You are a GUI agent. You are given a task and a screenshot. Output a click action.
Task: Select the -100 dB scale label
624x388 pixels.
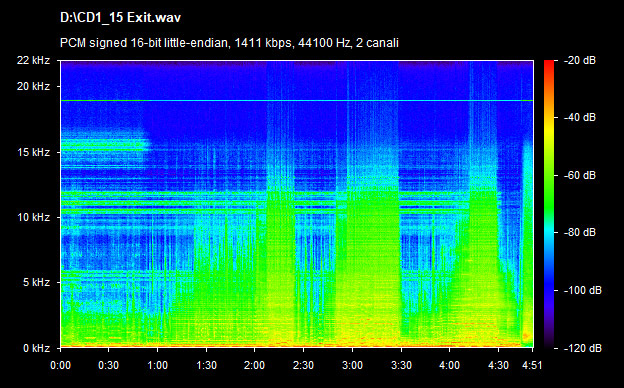coord(583,290)
